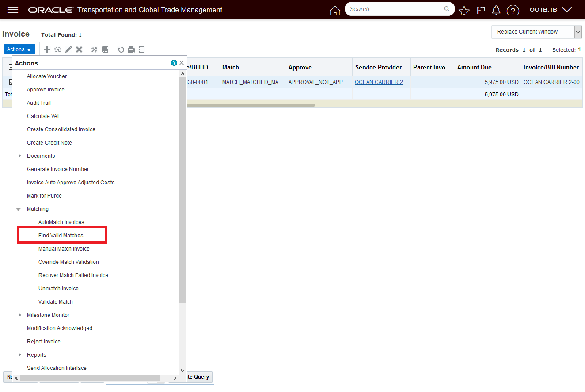Select Unmatch Invoice

click(58, 289)
